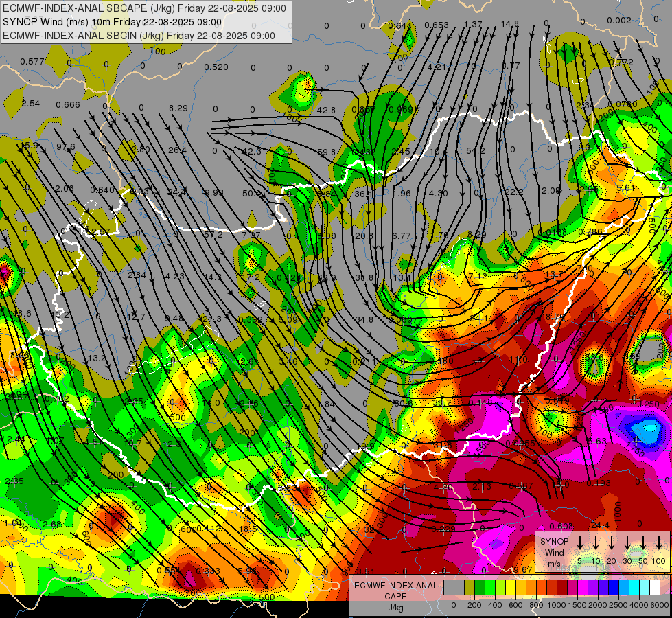Screen dimensions: 672x618
Task: Click the 0.608 value on the map
Action: (x=561, y=526)
